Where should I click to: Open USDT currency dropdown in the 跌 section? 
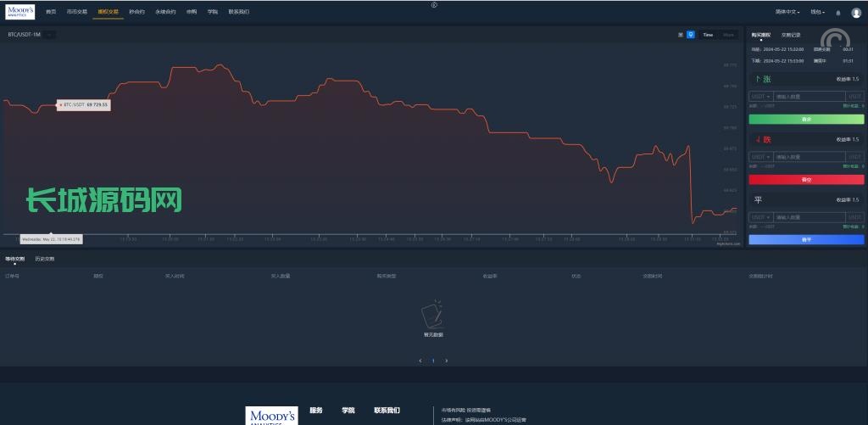tap(760, 157)
